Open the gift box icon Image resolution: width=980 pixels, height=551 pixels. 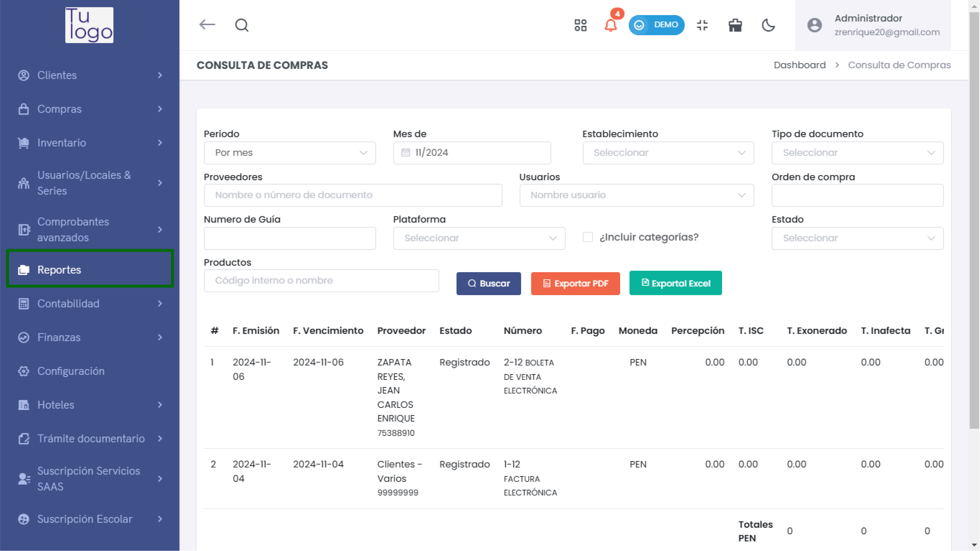tap(735, 25)
